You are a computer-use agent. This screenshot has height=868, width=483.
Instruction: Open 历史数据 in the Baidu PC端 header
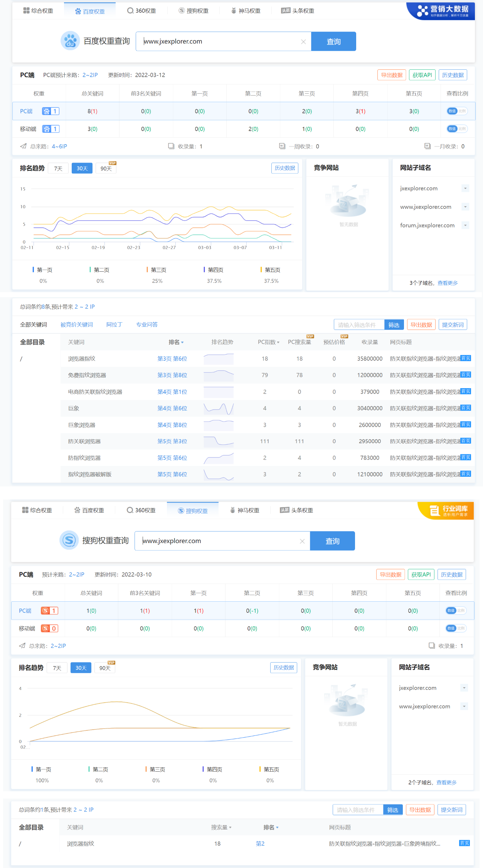[x=453, y=75]
